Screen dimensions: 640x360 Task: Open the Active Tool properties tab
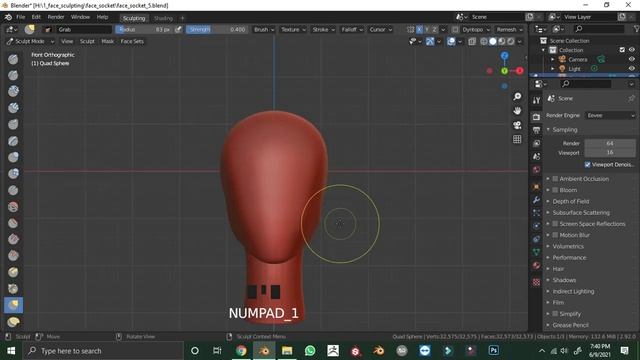click(536, 100)
